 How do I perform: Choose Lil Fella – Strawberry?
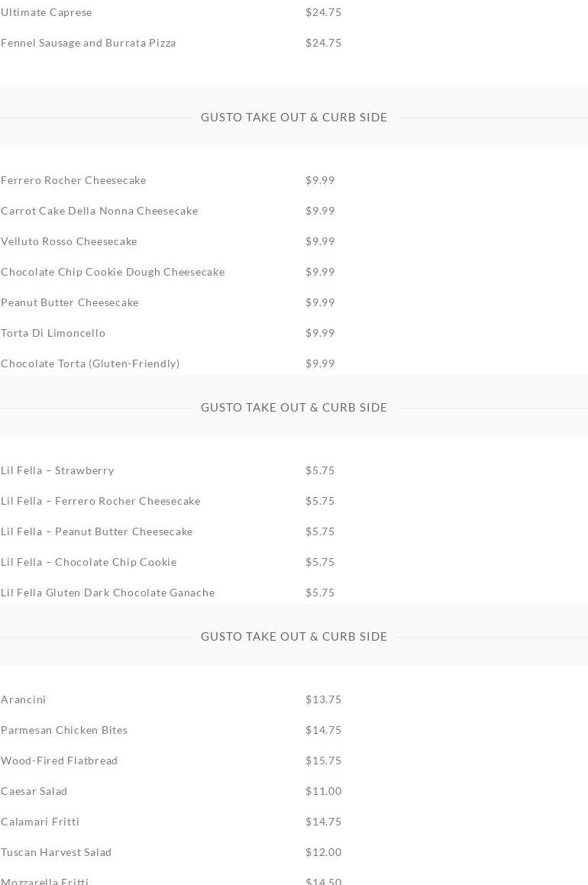tap(57, 470)
